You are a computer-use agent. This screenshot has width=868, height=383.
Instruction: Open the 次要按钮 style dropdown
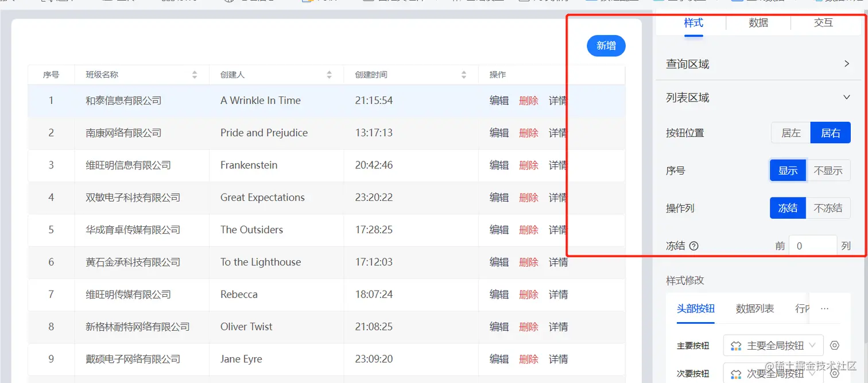coord(773,373)
